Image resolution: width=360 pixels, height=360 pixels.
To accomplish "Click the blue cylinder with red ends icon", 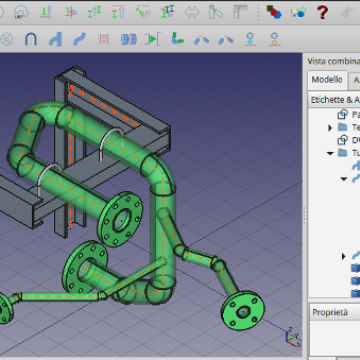I will pos(128,39).
